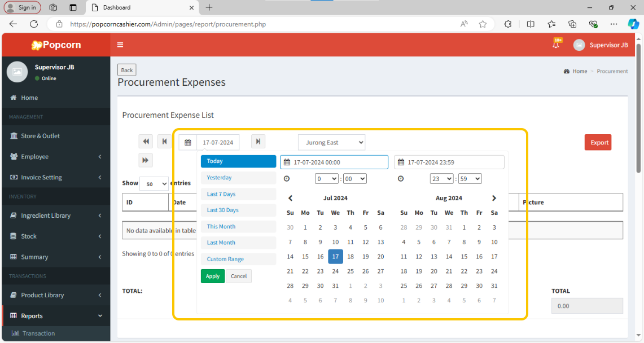The image size is (644, 343).
Task: Click the start date field 17-07-2024 00:00
Action: click(334, 162)
